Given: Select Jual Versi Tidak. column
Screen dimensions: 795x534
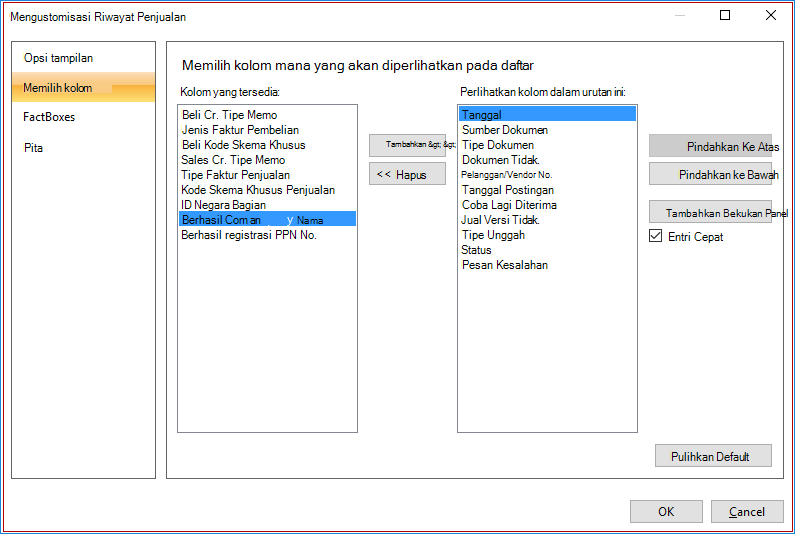Looking at the screenshot, I should [x=547, y=220].
